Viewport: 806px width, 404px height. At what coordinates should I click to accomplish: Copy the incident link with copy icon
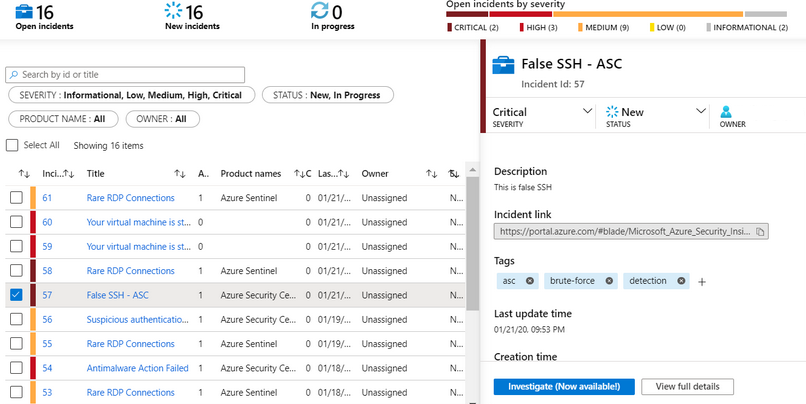pyautogui.click(x=760, y=232)
